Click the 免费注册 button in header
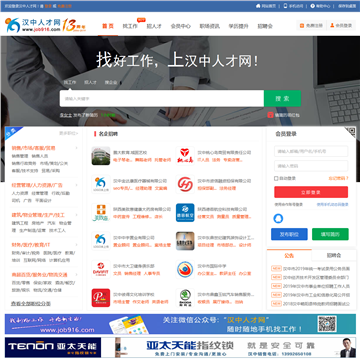360x360 pixels. 311,25
